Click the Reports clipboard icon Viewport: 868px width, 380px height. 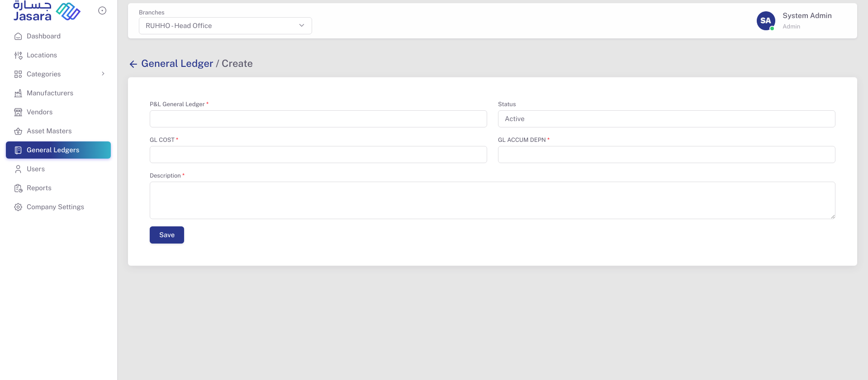pos(18,188)
